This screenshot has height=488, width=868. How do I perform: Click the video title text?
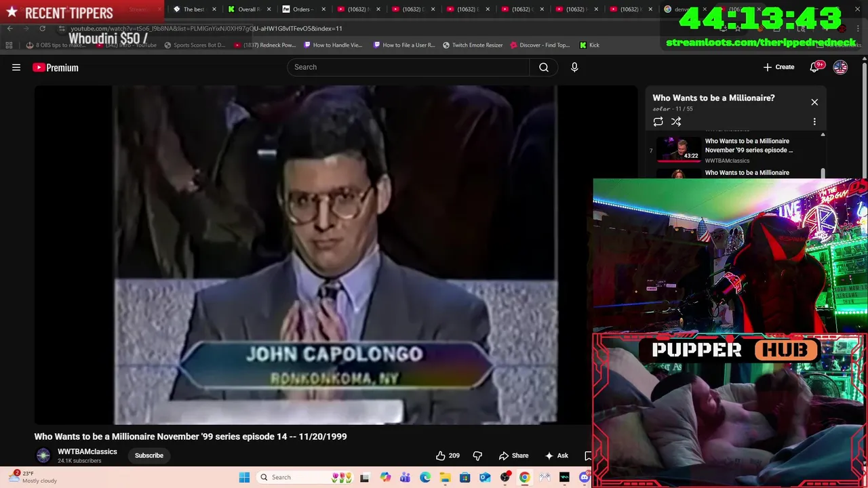point(191,436)
